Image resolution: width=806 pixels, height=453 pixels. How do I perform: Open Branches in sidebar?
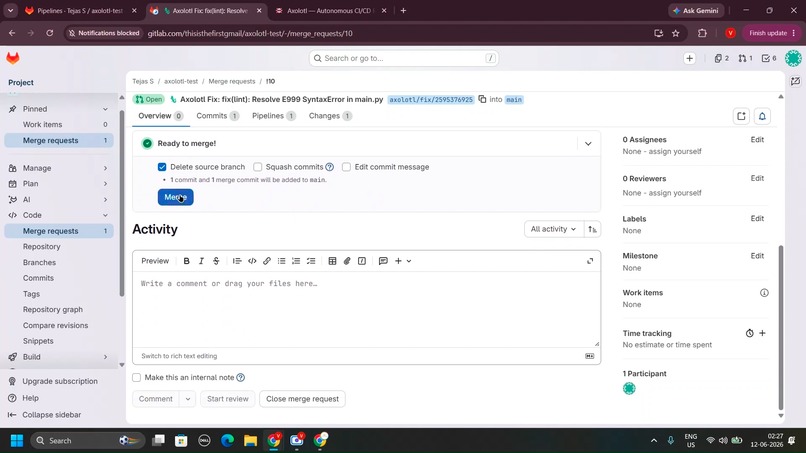(x=39, y=262)
